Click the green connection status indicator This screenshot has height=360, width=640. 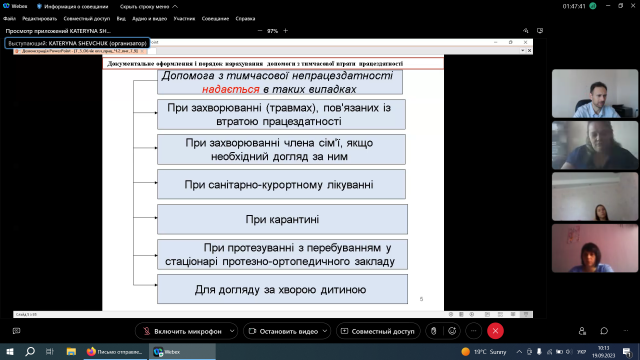click(x=593, y=6)
